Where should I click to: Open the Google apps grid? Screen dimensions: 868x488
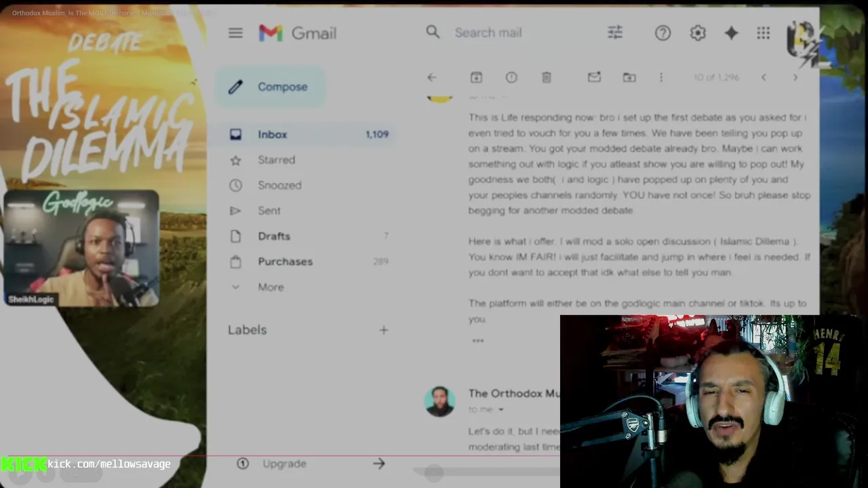pos(764,33)
